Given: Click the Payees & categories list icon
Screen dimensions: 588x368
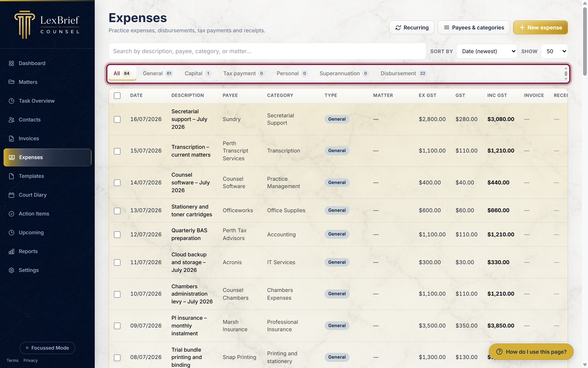Looking at the screenshot, I should (447, 28).
